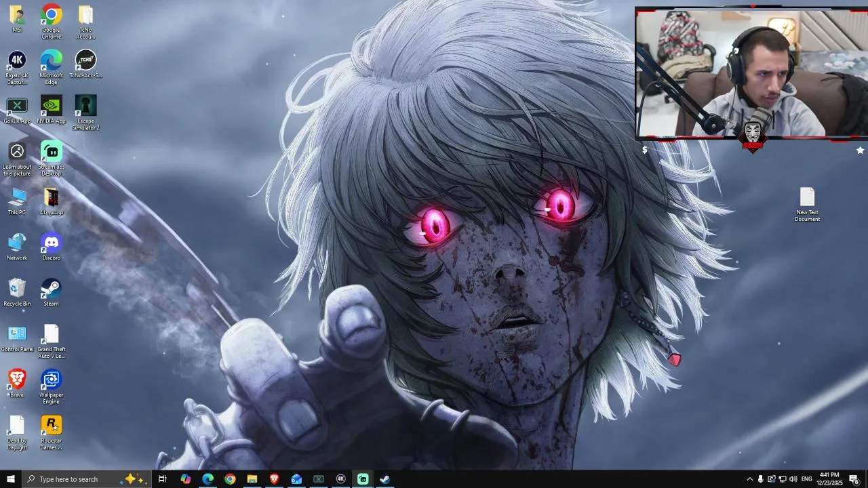Select the Arabic-named folder beside This PC
The height and width of the screenshot is (488, 868).
pos(51,201)
